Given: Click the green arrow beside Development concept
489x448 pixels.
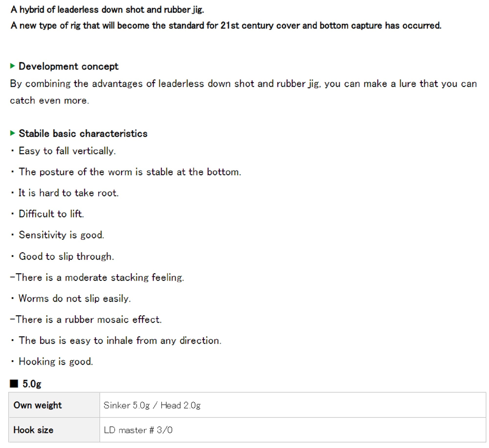Looking at the screenshot, I should tap(13, 66).
